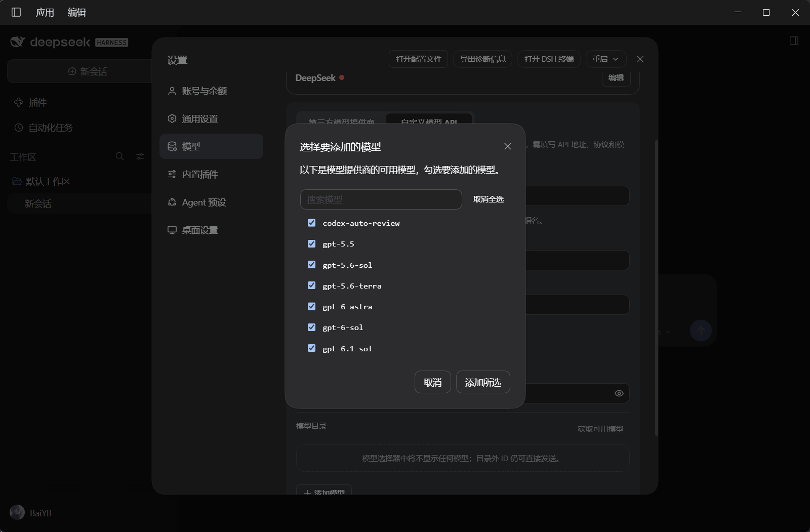Open 内置插件 settings section
Image resolution: width=810 pixels, height=532 pixels.
click(x=211, y=174)
